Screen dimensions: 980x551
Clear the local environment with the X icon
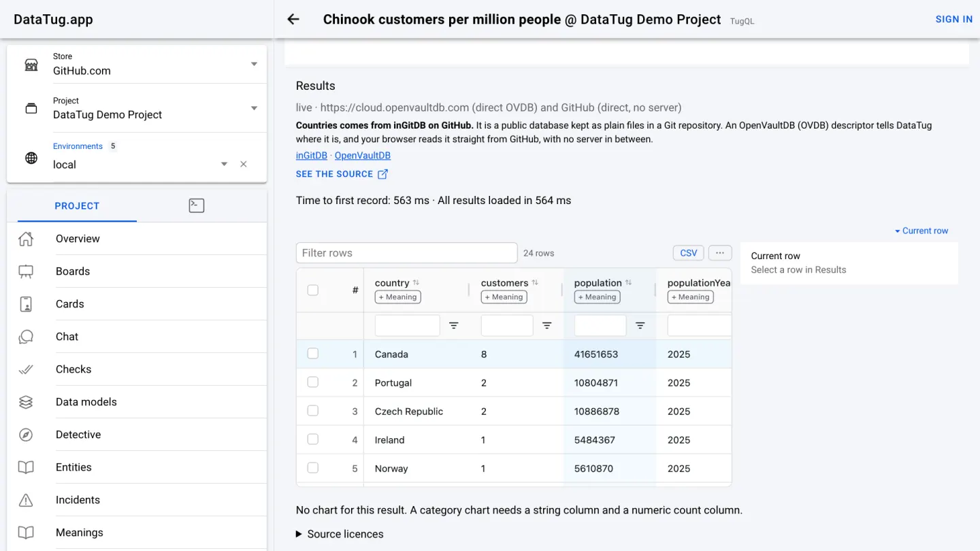click(x=244, y=164)
